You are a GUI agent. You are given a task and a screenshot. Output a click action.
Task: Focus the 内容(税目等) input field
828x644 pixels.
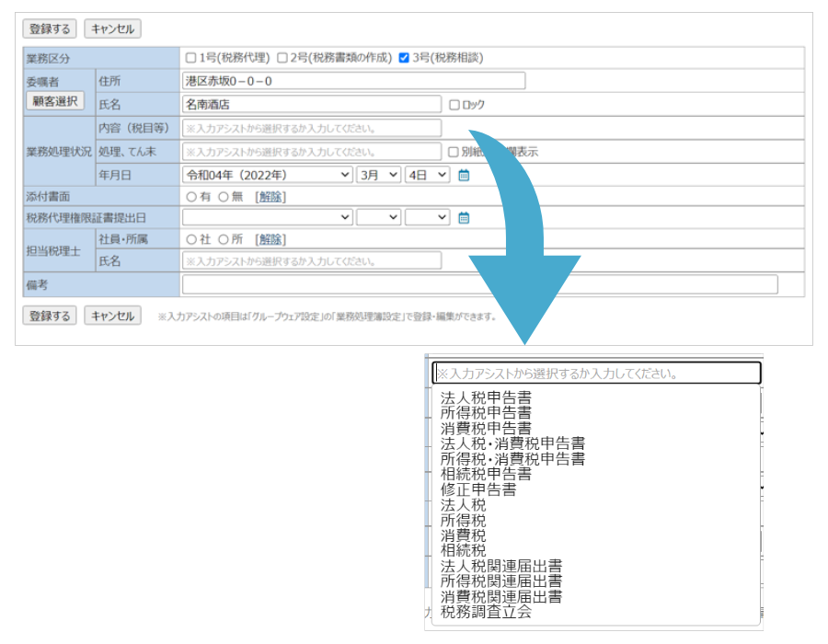[x=312, y=128]
